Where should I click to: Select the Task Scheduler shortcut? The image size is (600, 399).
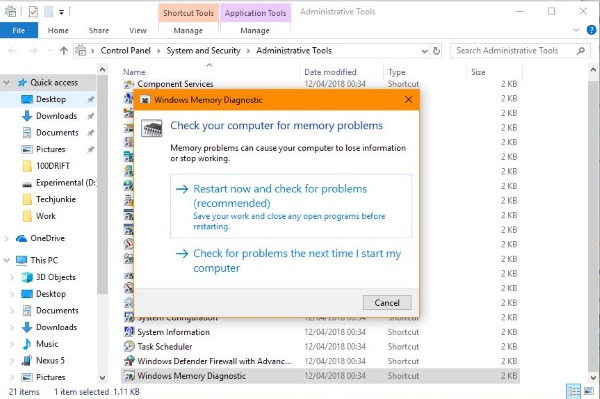tap(165, 347)
